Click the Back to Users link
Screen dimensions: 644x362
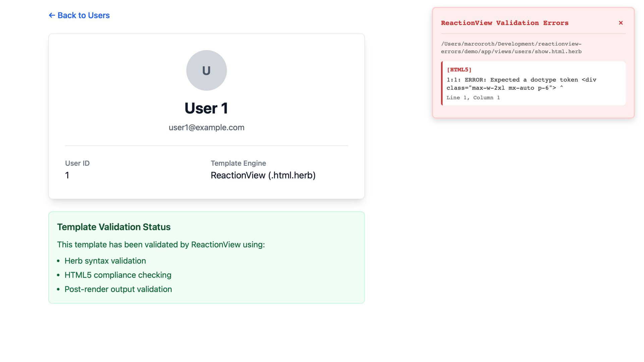tap(79, 15)
